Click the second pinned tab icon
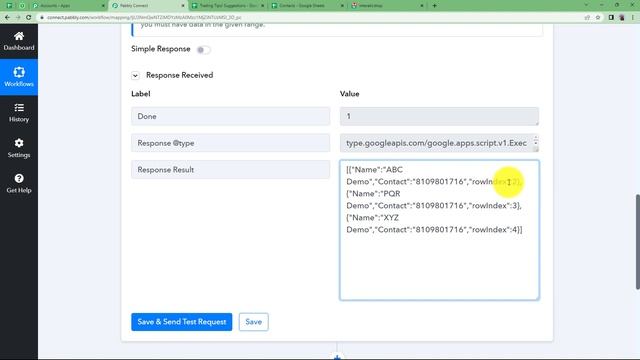The height and width of the screenshot is (360, 640). (x=22, y=6)
